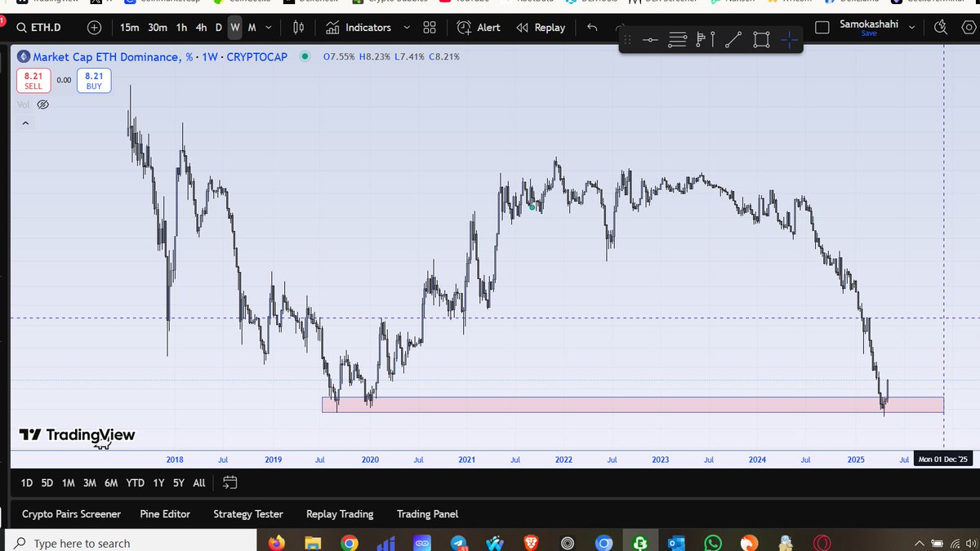Screen dimensions: 980x551
Task: Open the Trading Panel tab
Action: pos(427,513)
